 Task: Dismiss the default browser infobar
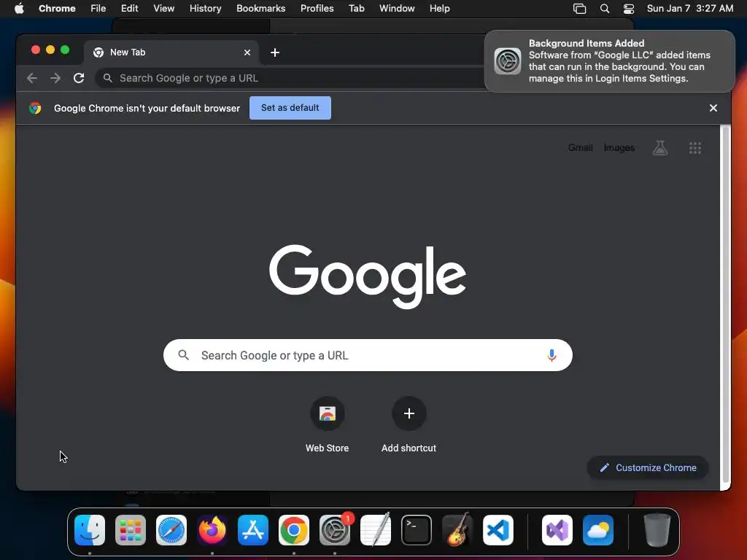tap(713, 108)
